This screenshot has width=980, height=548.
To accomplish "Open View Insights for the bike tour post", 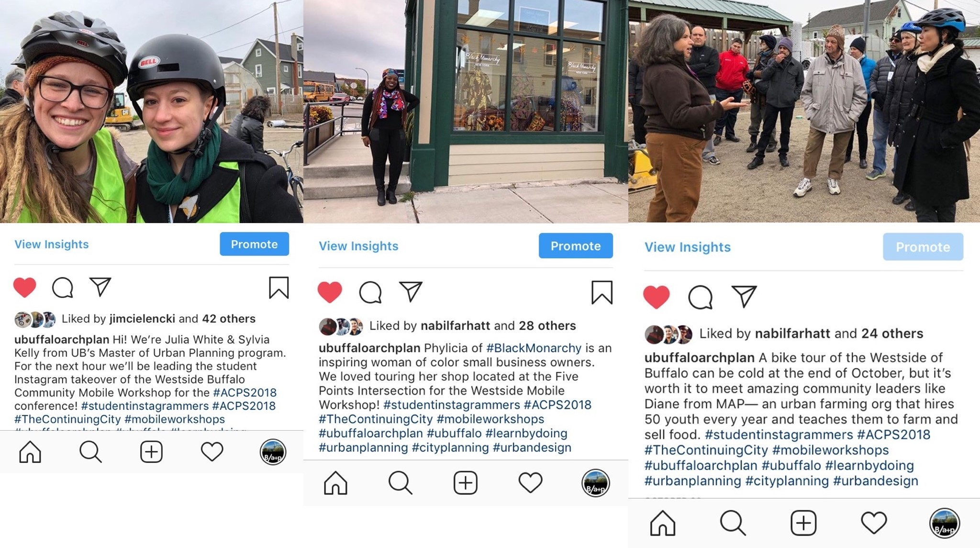I will [x=688, y=247].
